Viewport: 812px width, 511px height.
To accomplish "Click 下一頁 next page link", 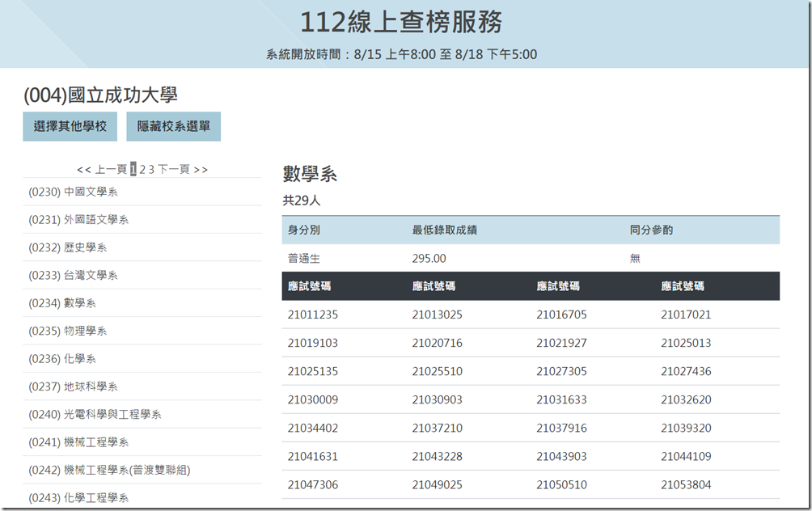I will pyautogui.click(x=173, y=169).
